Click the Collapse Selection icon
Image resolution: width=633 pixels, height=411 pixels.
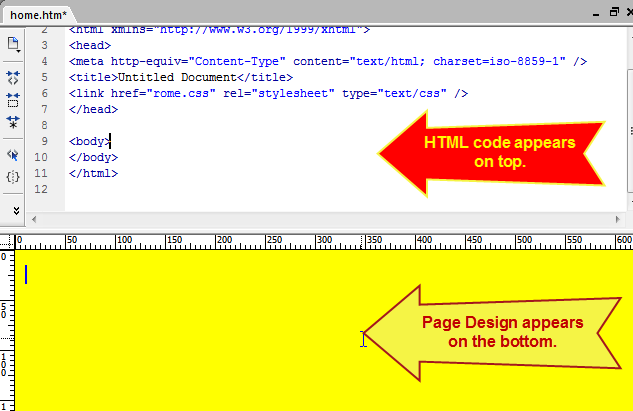[x=14, y=100]
